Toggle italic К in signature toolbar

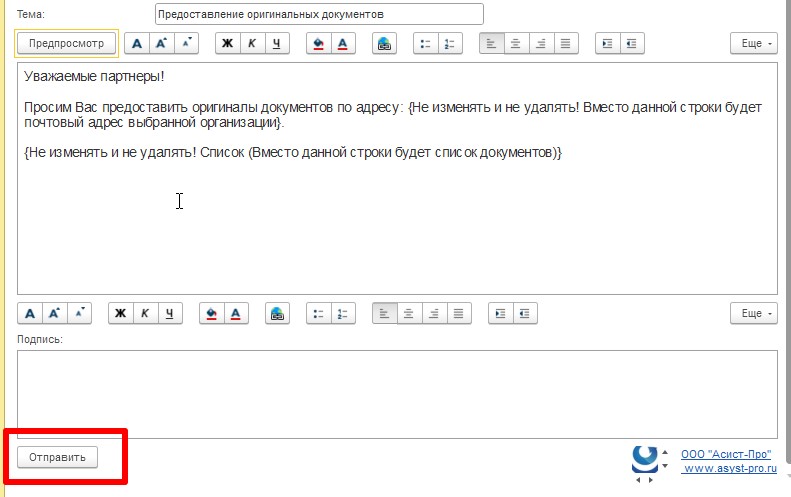pyautogui.click(x=145, y=313)
